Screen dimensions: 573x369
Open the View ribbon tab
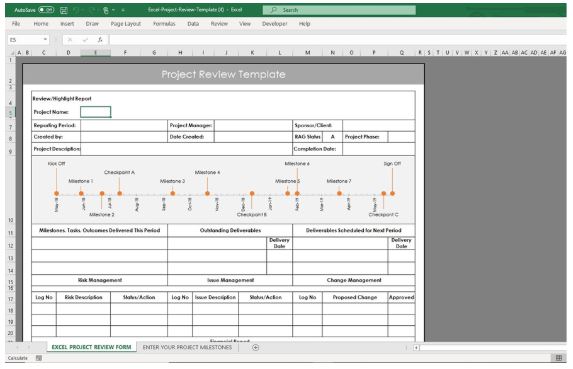coord(245,24)
